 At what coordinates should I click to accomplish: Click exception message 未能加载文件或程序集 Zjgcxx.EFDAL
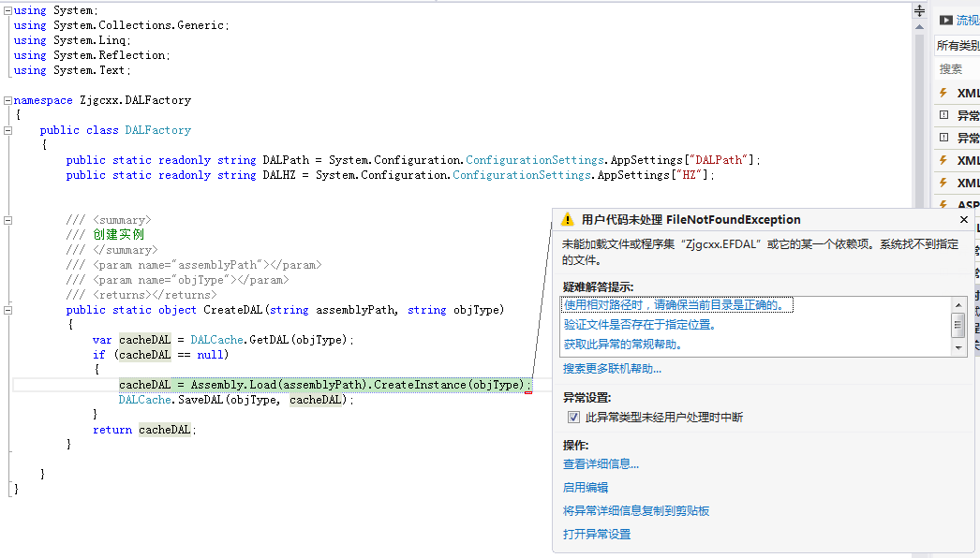tap(760, 252)
